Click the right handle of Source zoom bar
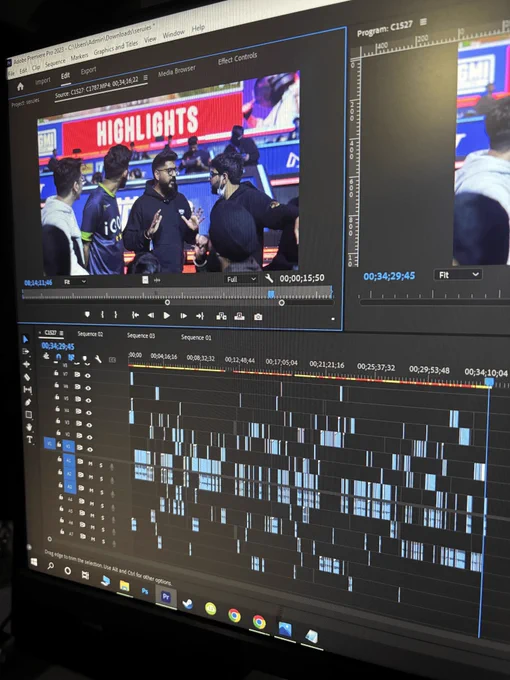This screenshot has width=510, height=680. tap(282, 303)
